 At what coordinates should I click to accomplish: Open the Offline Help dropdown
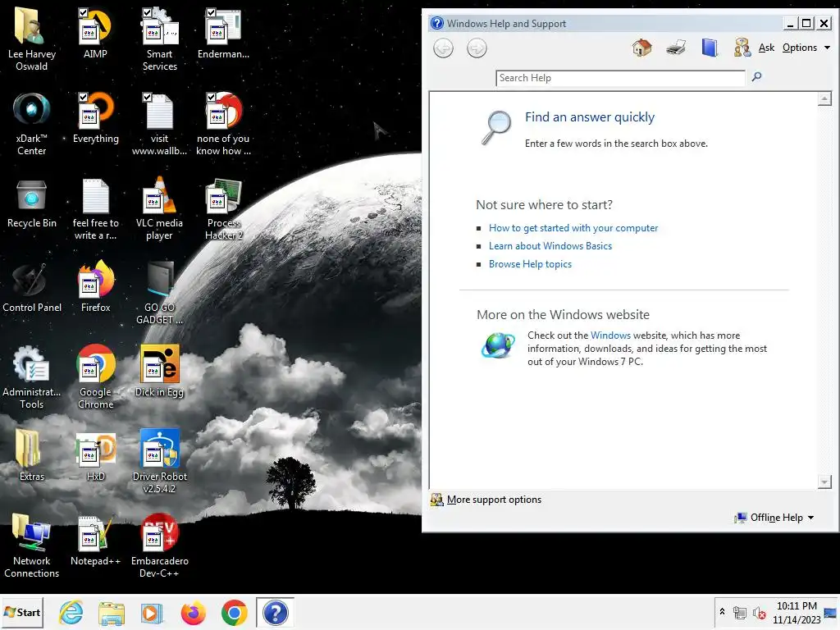click(x=774, y=518)
